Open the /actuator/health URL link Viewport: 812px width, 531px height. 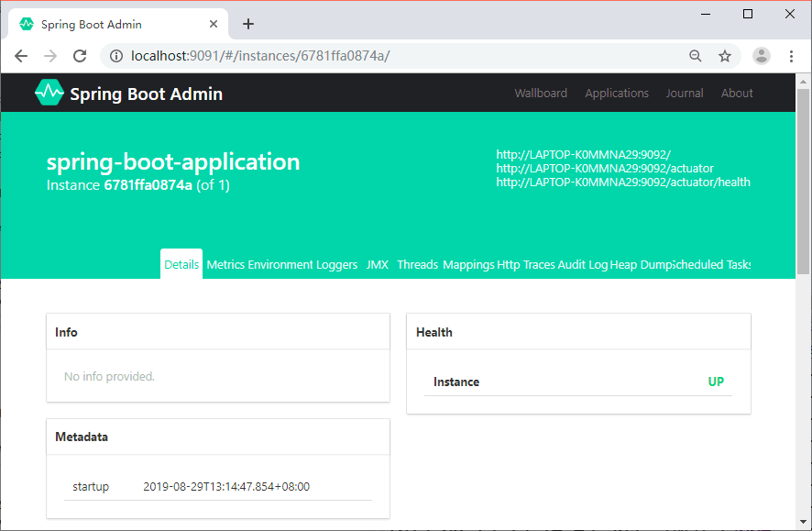[623, 182]
